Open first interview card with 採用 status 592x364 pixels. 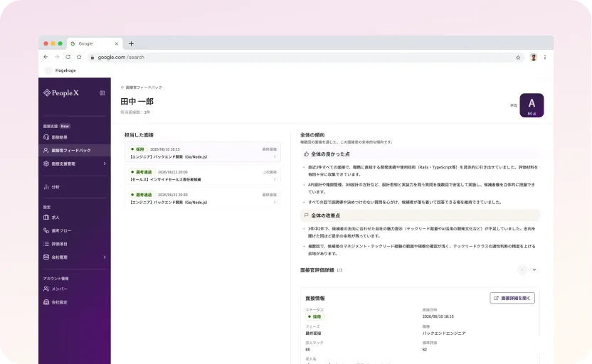pyautogui.click(x=203, y=153)
